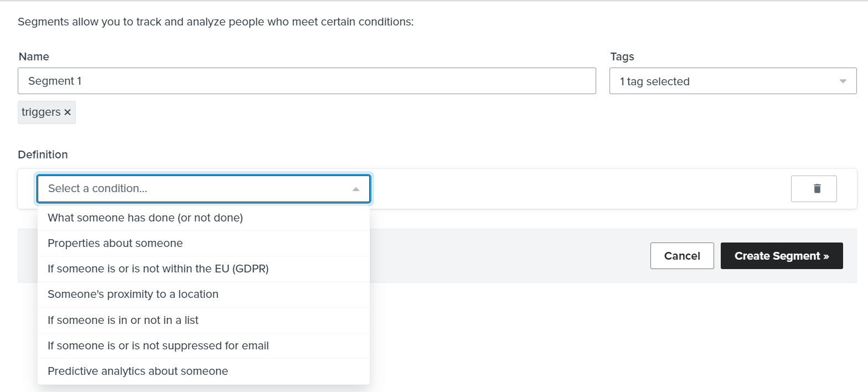The image size is (868, 392).
Task: Collapse the Select a condition dropdown arrow
Action: point(356,189)
